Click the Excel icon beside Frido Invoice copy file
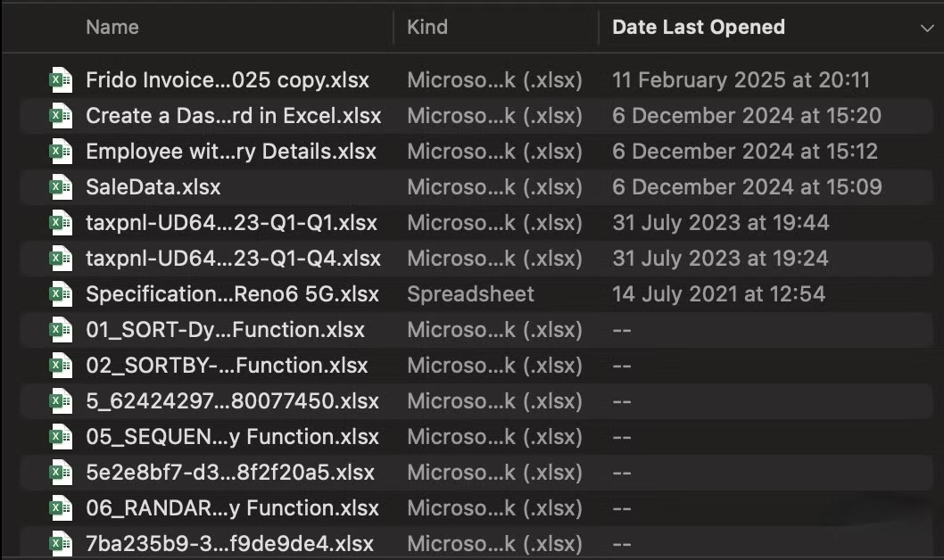Screen dimensions: 944x560 60,79
